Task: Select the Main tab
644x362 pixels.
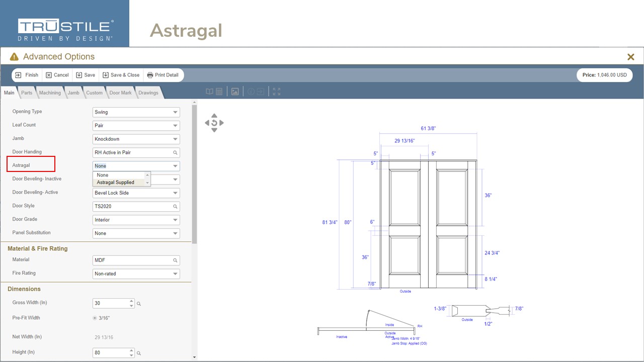Action: (9, 93)
